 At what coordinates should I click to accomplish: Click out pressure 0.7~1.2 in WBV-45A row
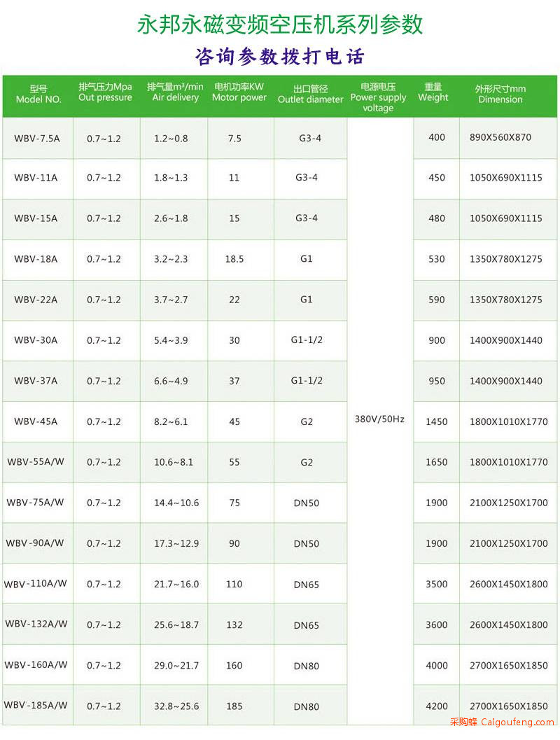coord(104,422)
